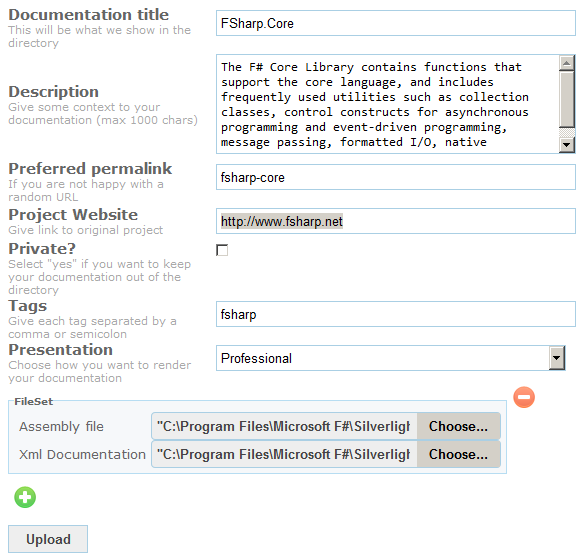Select the Professional presentation combo box
Screen dimensions: 582x560
[x=390, y=358]
